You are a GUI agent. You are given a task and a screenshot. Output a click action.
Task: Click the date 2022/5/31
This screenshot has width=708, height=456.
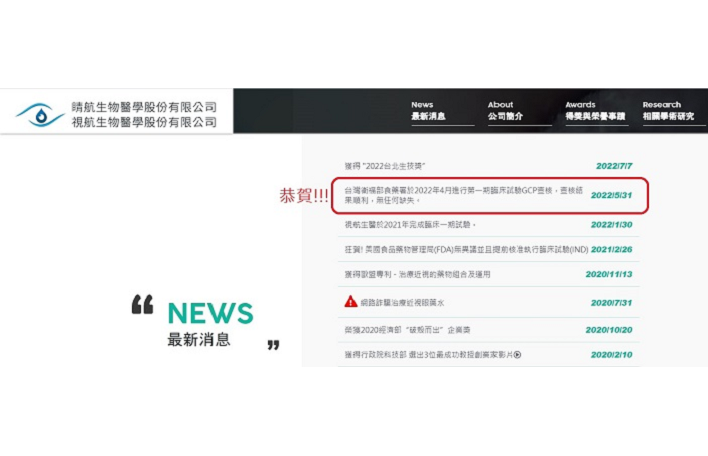611,195
